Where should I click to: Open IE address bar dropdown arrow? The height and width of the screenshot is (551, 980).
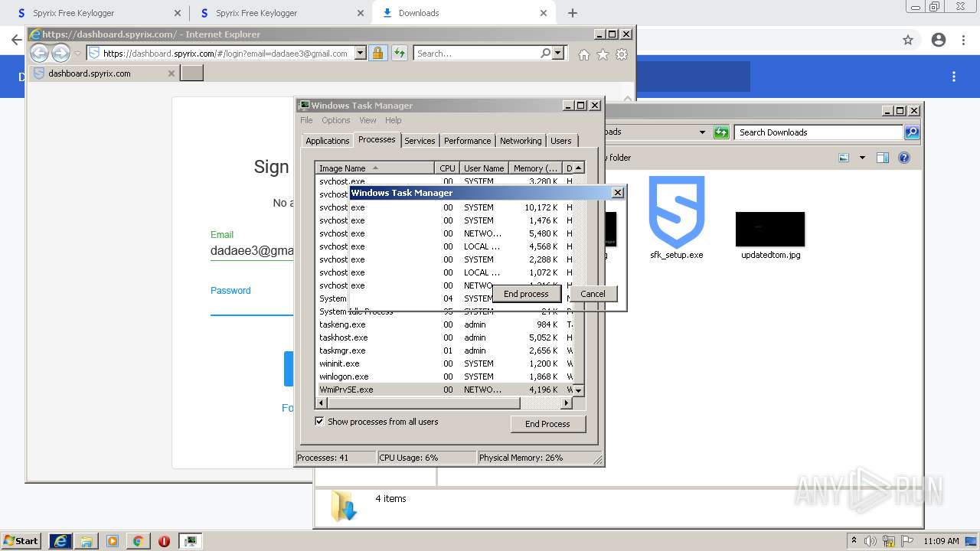point(360,54)
